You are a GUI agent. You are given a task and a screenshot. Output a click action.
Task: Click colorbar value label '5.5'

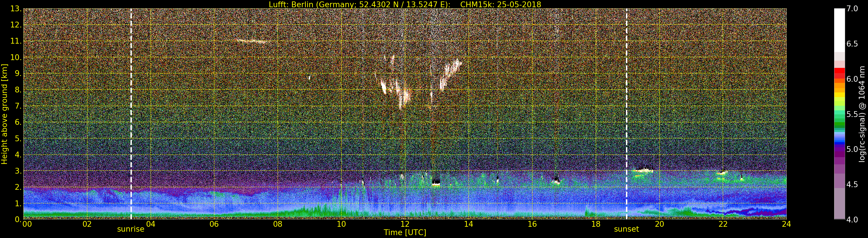tap(852, 114)
